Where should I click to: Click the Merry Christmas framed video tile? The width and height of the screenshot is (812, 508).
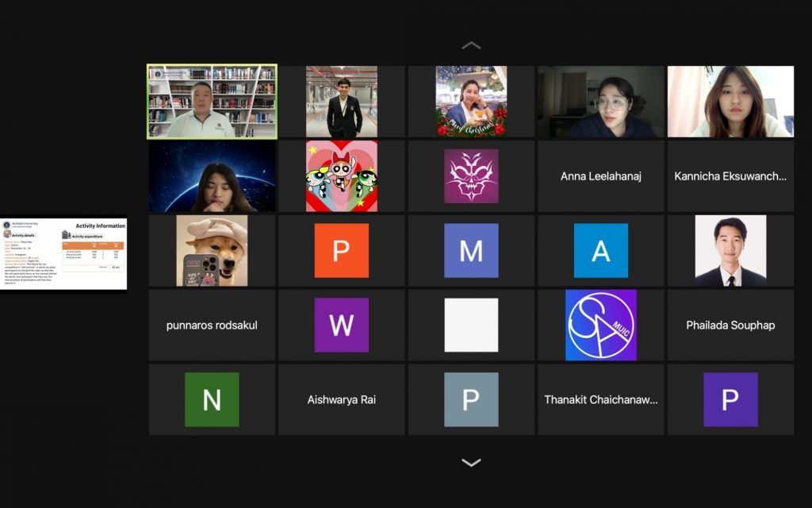coord(471,102)
